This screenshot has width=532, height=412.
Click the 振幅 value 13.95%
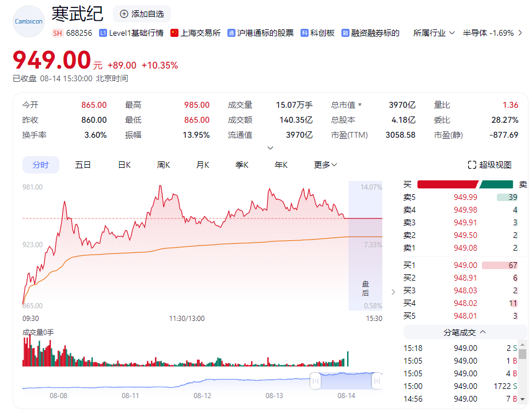click(196, 135)
